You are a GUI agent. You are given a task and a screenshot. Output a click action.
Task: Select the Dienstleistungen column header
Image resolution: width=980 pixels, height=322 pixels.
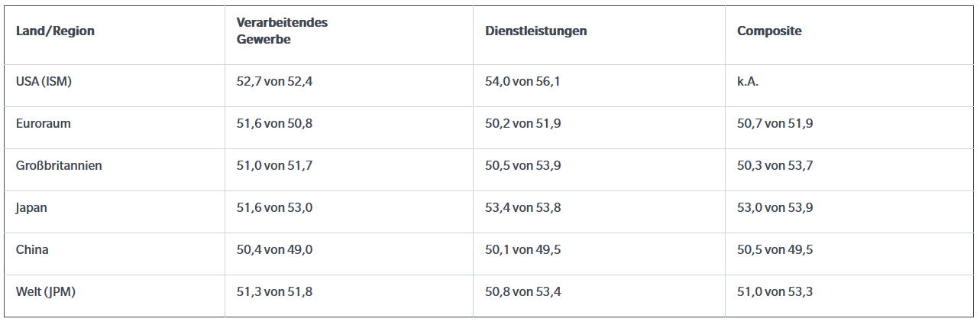pyautogui.click(x=535, y=31)
